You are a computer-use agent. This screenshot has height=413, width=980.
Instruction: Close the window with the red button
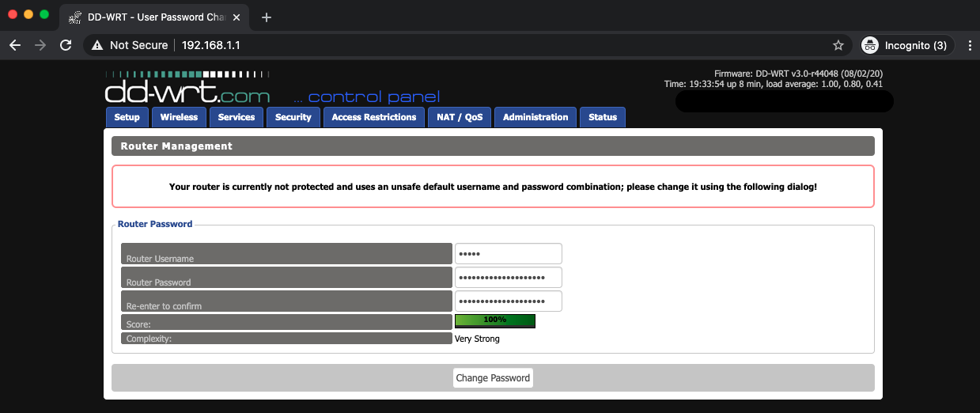(x=13, y=14)
